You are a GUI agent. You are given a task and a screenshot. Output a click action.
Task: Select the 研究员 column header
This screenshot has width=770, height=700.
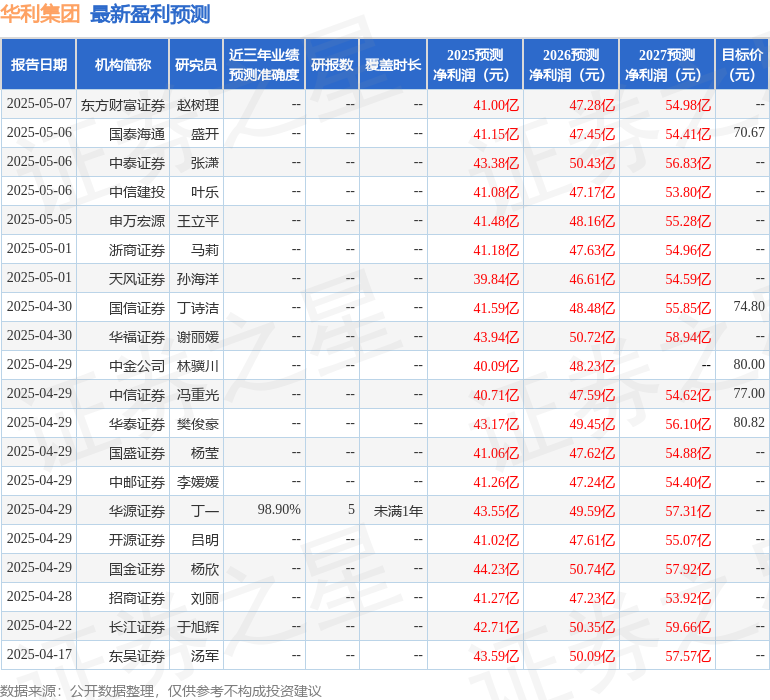[196, 65]
